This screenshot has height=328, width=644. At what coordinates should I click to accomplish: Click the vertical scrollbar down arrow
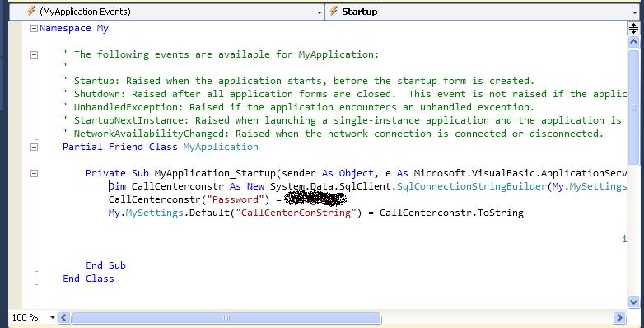point(633,302)
